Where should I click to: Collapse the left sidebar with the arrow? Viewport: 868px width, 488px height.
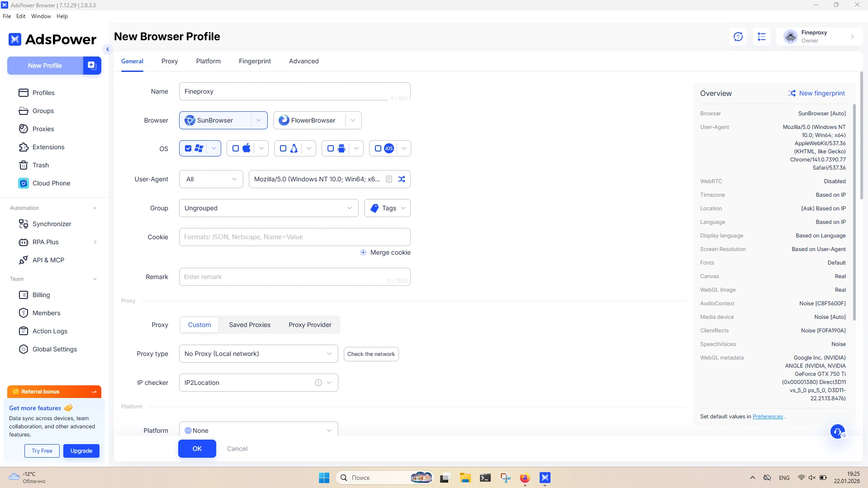(108, 49)
